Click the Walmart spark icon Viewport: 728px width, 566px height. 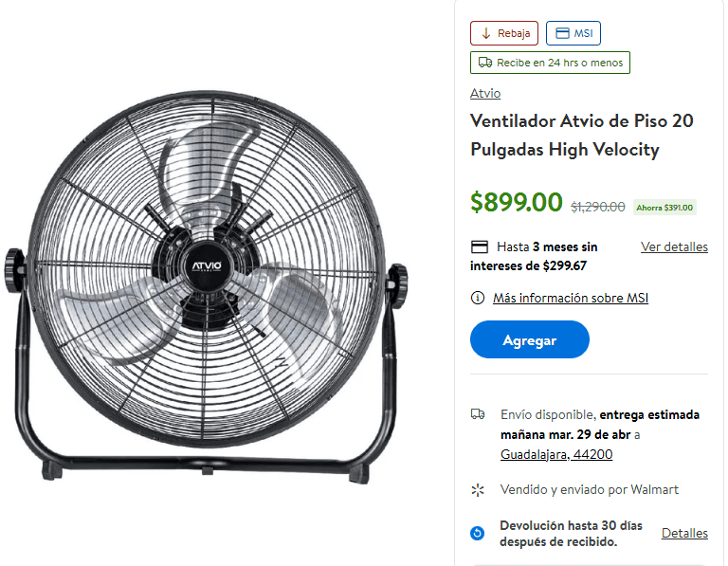pyautogui.click(x=478, y=490)
